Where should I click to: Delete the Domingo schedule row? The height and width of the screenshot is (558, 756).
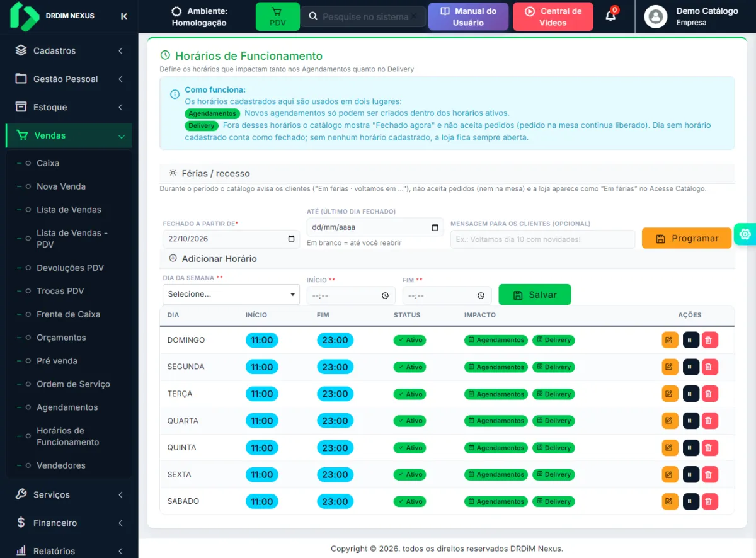709,340
